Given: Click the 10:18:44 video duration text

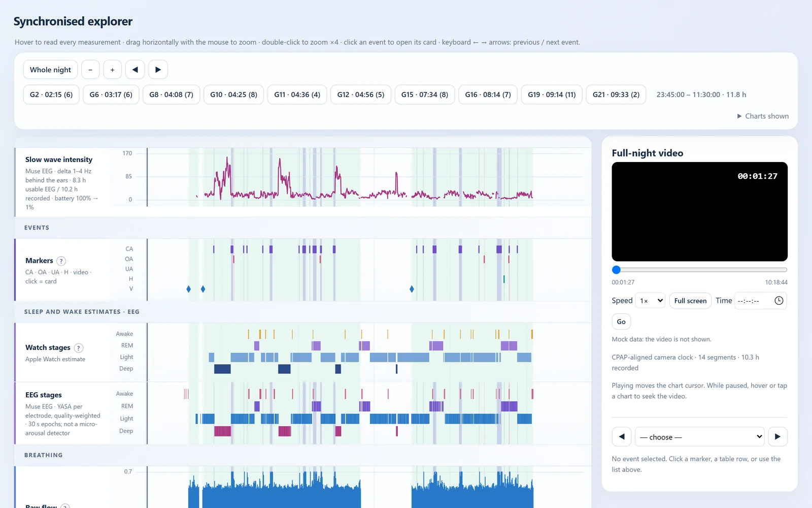Looking at the screenshot, I should pos(776,282).
